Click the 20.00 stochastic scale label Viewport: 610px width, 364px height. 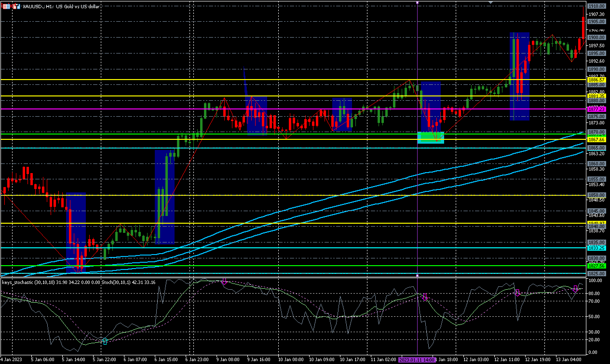click(594, 339)
